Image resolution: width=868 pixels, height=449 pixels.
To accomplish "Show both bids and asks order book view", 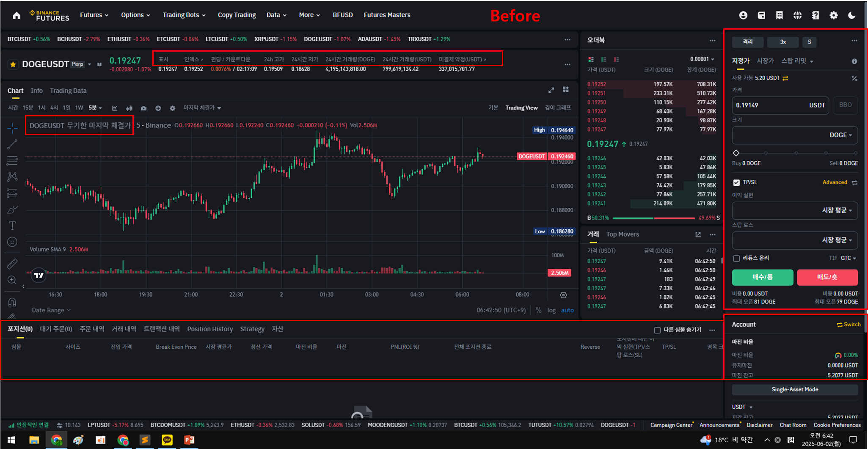I will pyautogui.click(x=591, y=59).
